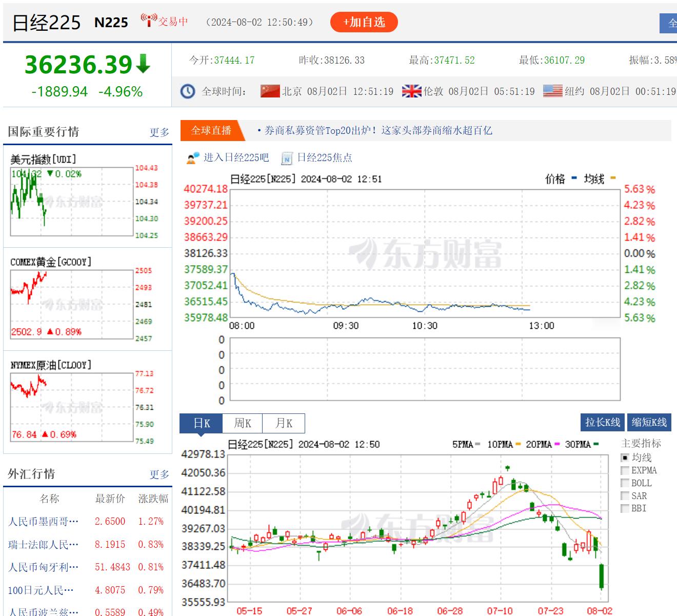Select the 均线 indicator radio
The image size is (677, 616).
pos(625,458)
